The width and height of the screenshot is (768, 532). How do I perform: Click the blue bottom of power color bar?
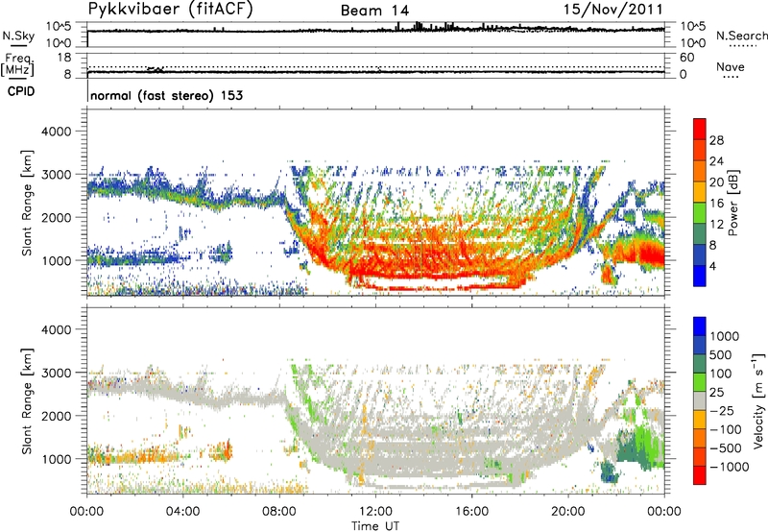pos(700,277)
